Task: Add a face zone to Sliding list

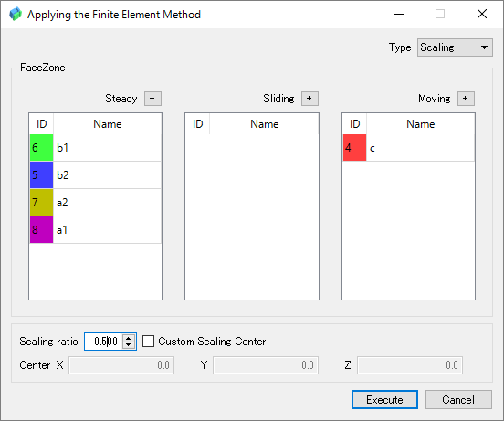Action: click(310, 99)
